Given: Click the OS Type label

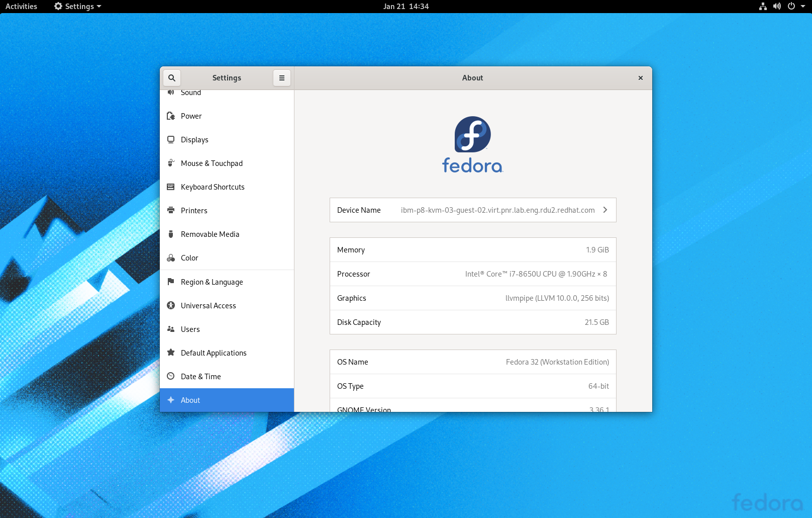Looking at the screenshot, I should (x=350, y=386).
